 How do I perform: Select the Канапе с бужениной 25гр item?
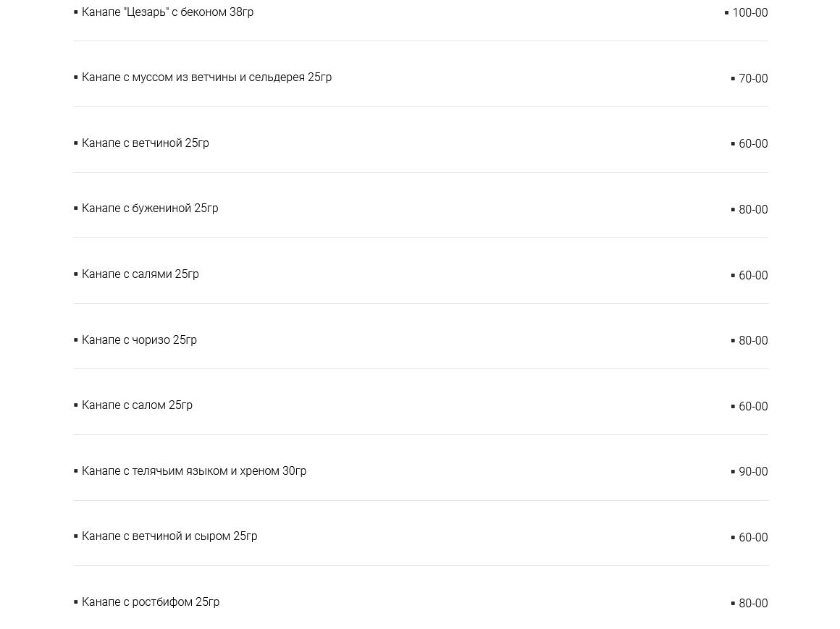[x=150, y=208]
